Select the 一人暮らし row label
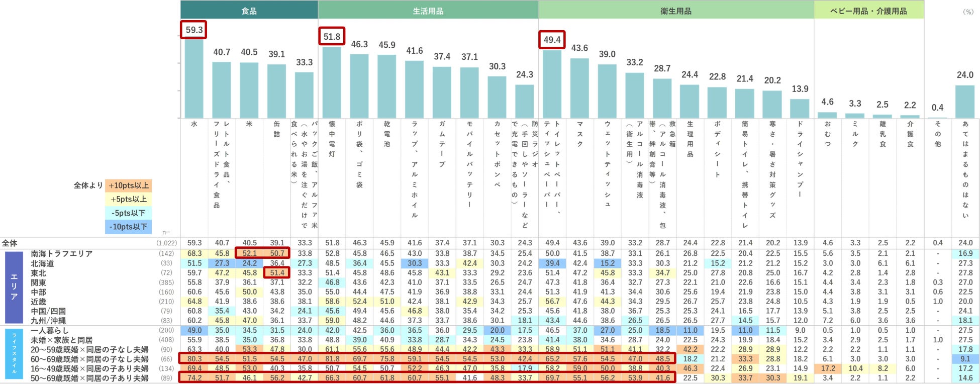The width and height of the screenshot is (980, 384). pos(49,330)
